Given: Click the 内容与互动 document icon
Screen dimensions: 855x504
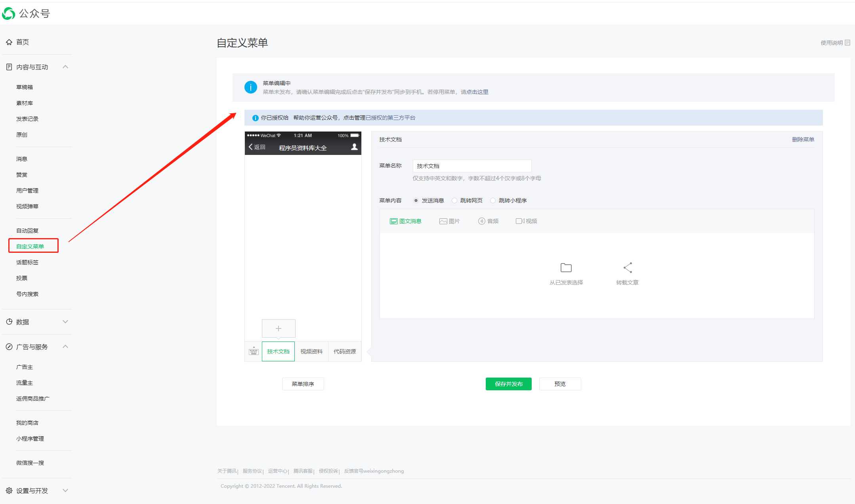Looking at the screenshot, I should click(x=9, y=67).
